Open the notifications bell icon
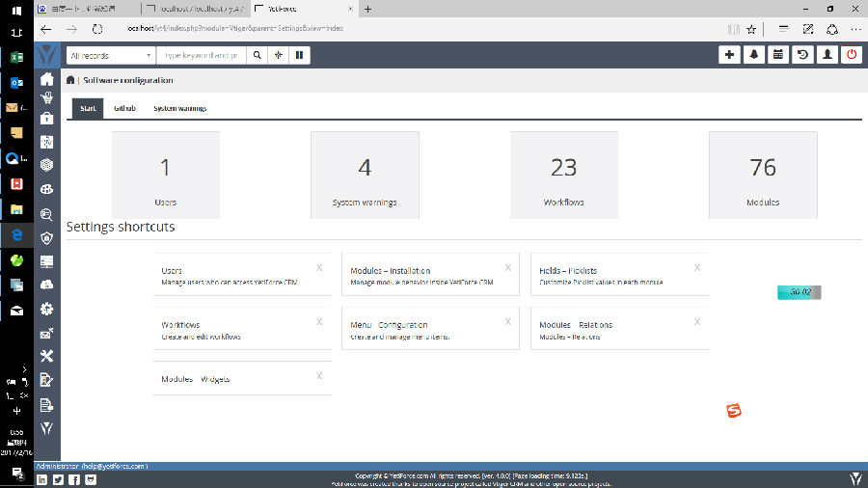This screenshot has width=868, height=488. click(754, 55)
